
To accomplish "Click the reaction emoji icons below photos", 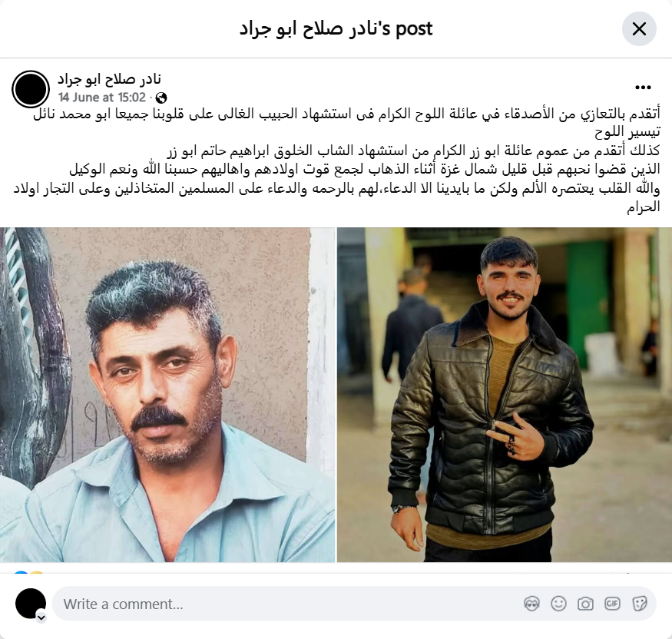I will pos(28,573).
